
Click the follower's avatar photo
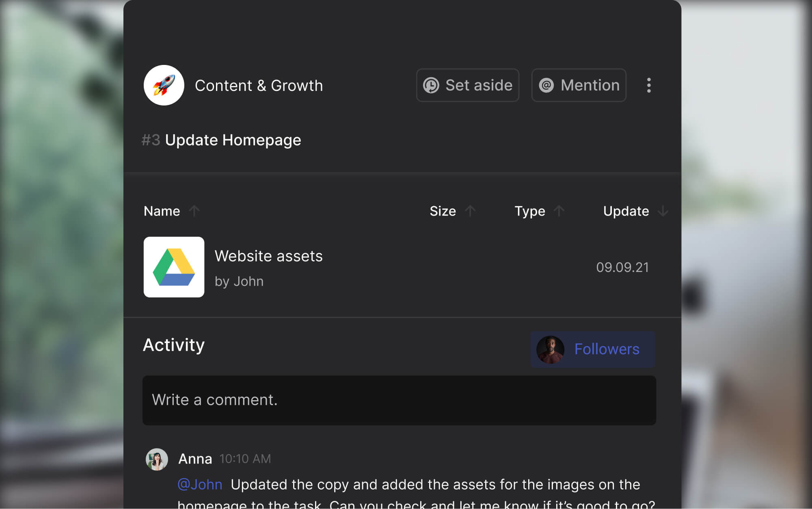[x=550, y=349]
